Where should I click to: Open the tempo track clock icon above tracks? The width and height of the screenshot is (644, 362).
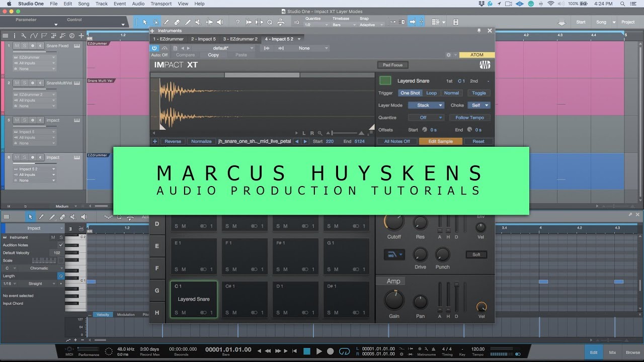pyautogui.click(x=71, y=36)
